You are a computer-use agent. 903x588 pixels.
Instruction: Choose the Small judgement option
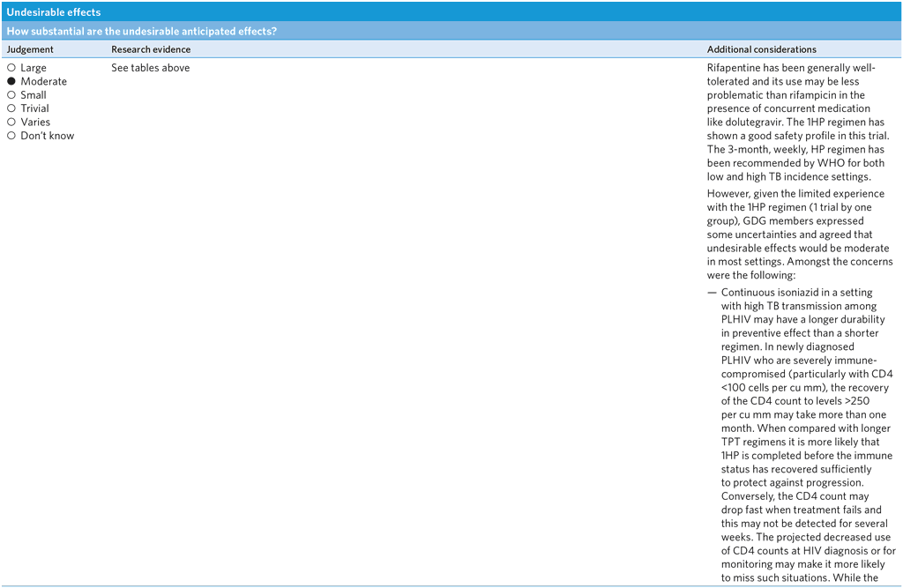tap(11, 95)
